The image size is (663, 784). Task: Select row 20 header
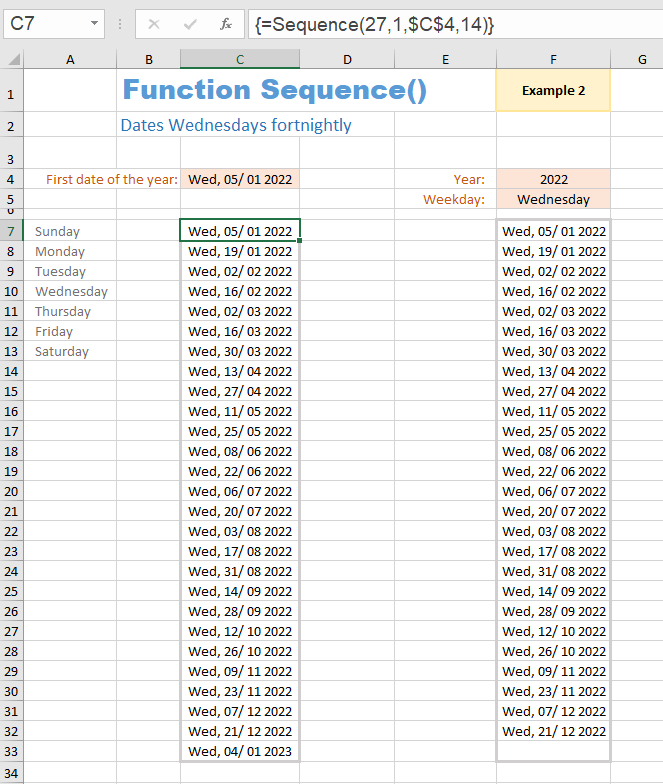pos(11,491)
